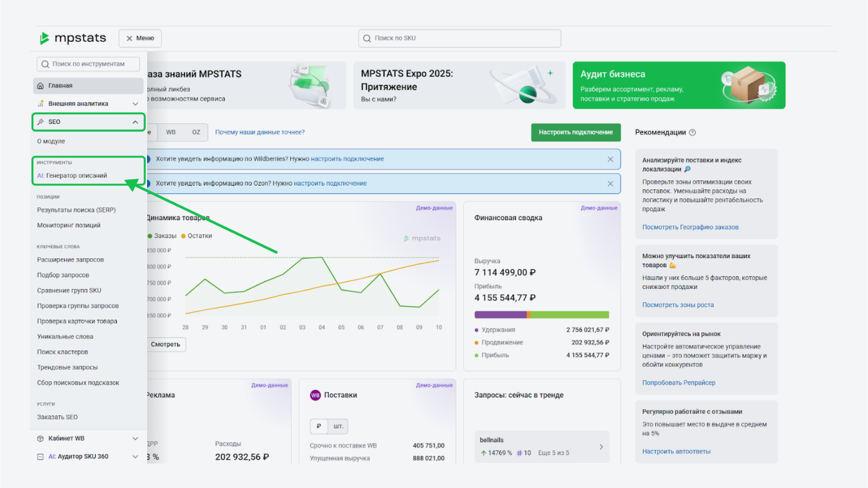Click the box icon beside Кабинет WB
Screen dimensions: 868x488
[40, 439]
